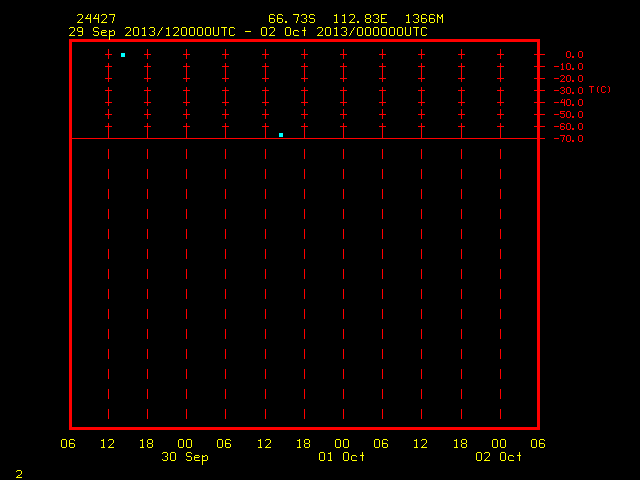Click the date range title 29 Sep 2013/120000UTC
Screen dimensions: 640x480
point(152,32)
